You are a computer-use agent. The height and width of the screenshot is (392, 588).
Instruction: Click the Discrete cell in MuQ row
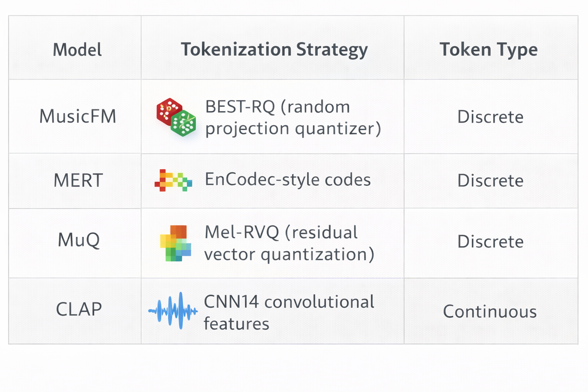point(490,242)
